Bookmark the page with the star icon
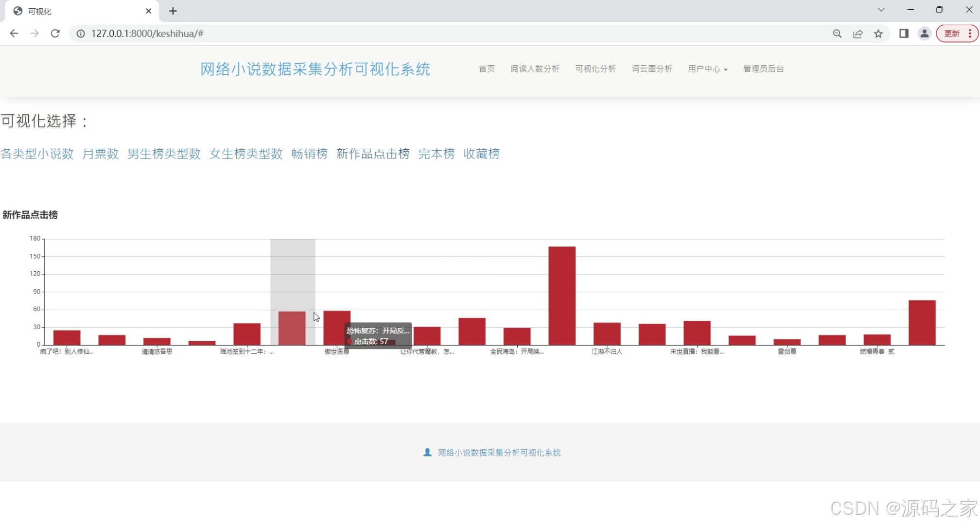Image resolution: width=980 pixels, height=525 pixels. pyautogui.click(x=878, y=34)
